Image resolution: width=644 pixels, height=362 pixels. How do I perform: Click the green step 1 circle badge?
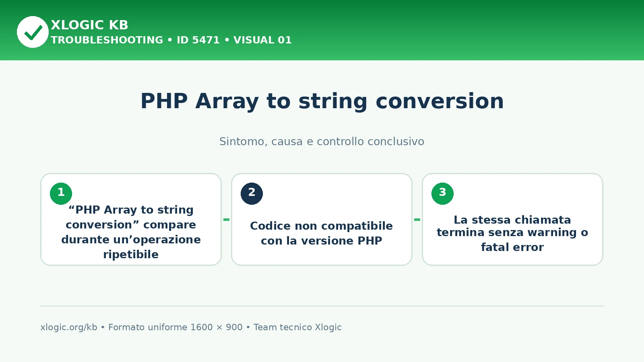pos(61,193)
